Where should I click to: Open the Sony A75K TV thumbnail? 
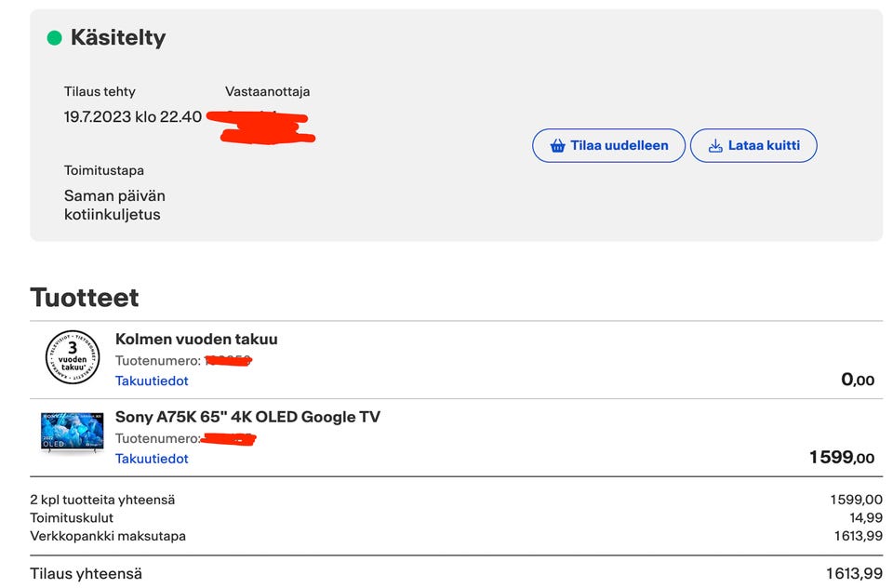[x=72, y=434]
